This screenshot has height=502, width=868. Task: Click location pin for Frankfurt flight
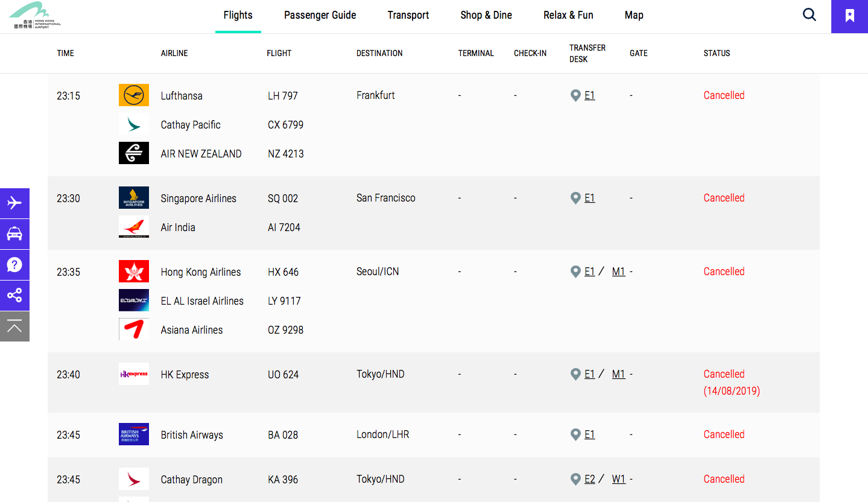575,95
